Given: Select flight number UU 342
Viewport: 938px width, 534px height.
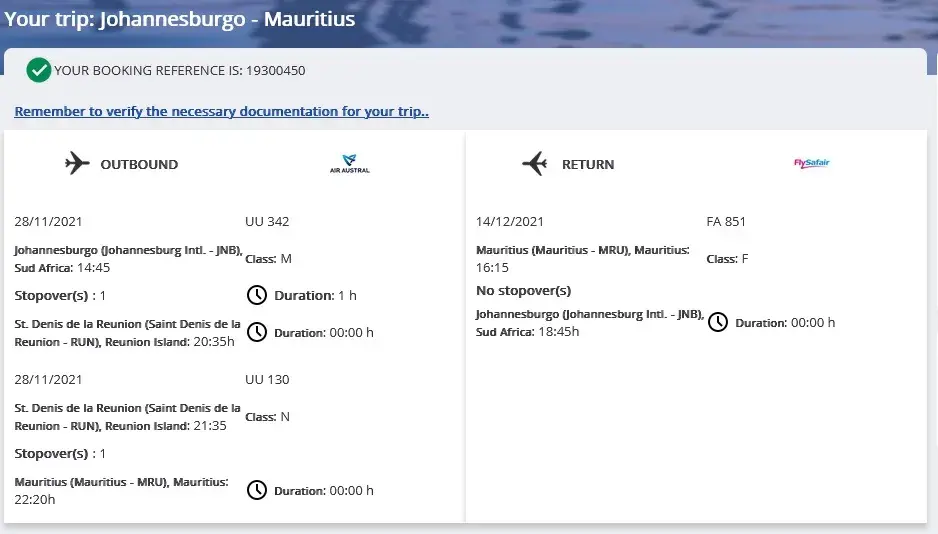Looking at the screenshot, I should click(x=267, y=221).
